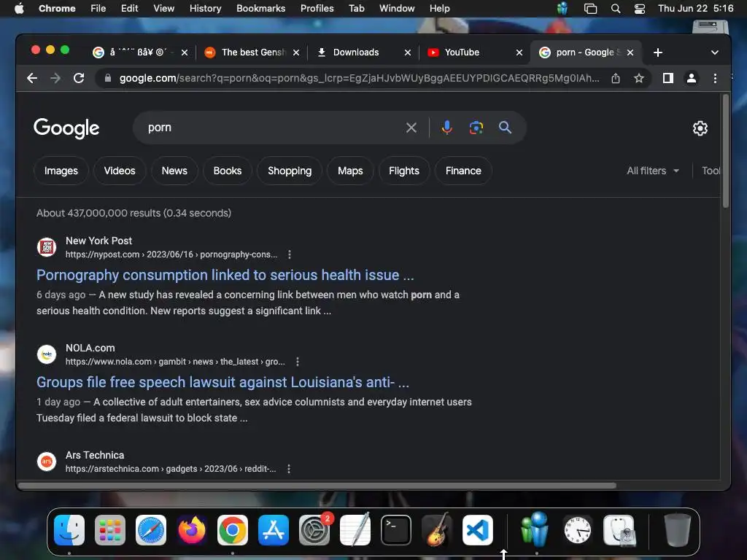Open Finder from the Dock

(69, 530)
